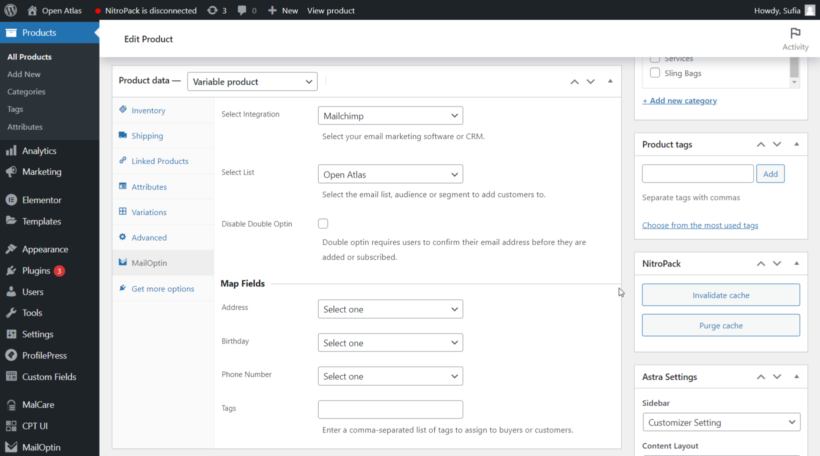
Task: Click the MailOptin Tags text field
Action: (x=390, y=409)
